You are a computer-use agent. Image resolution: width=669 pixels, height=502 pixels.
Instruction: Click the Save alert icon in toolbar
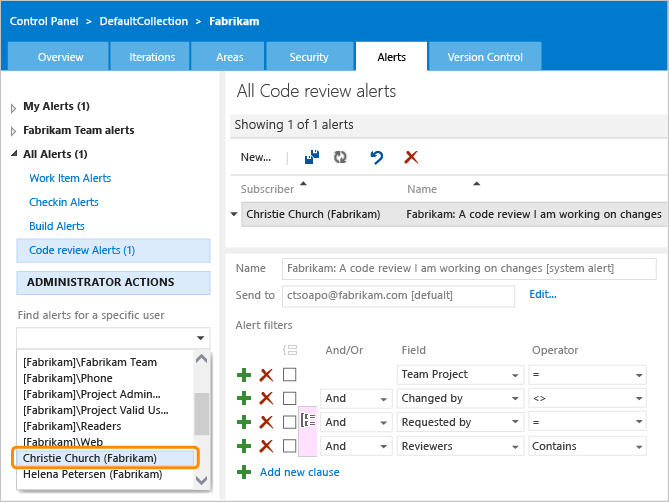[x=311, y=157]
